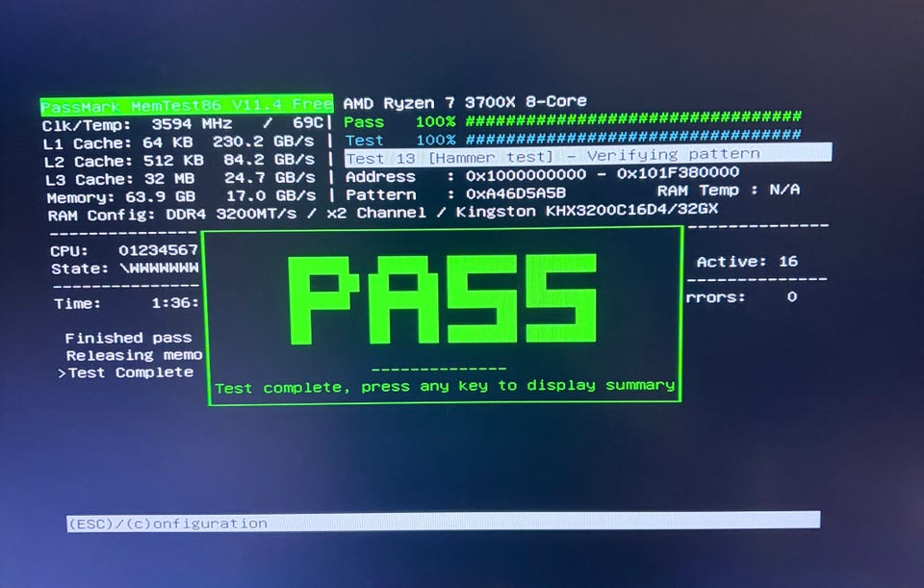924x588 pixels.
Task: Click the Clk/Temp 3594 MHz reading
Action: tap(137, 124)
